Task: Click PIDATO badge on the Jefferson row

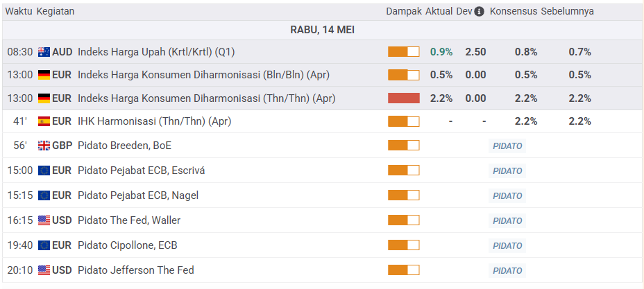Action: pyautogui.click(x=507, y=270)
